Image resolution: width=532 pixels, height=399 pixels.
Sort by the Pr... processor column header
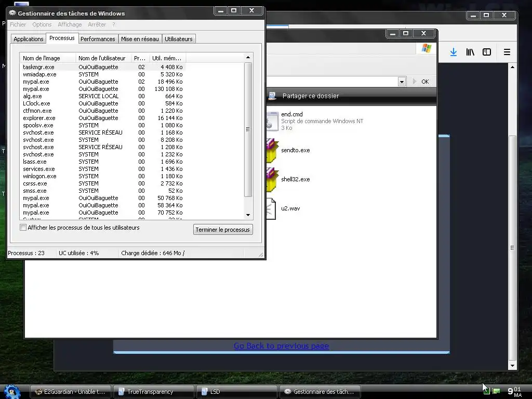(x=140, y=58)
